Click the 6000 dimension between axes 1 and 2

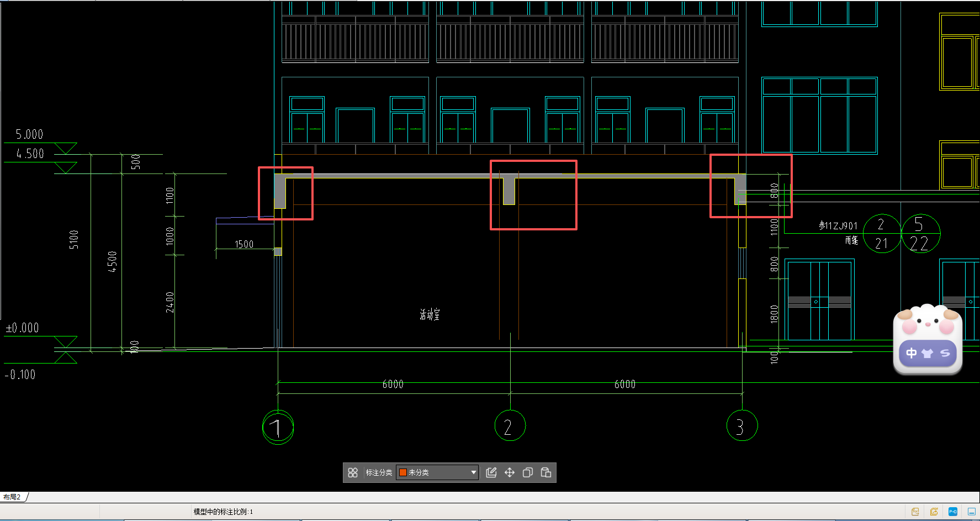[393, 384]
